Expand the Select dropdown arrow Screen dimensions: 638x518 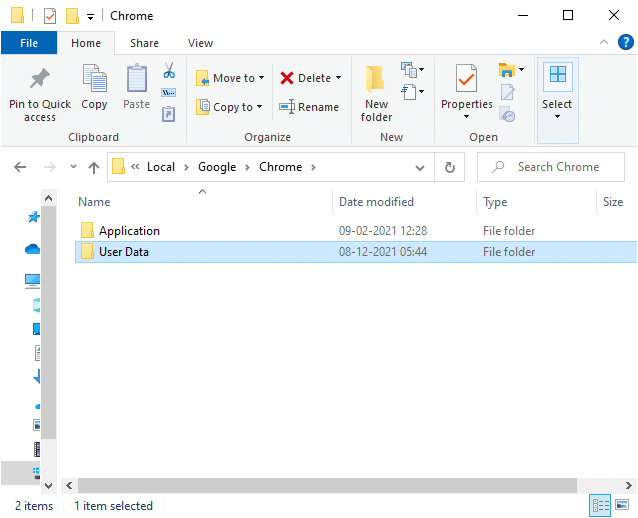point(557,117)
